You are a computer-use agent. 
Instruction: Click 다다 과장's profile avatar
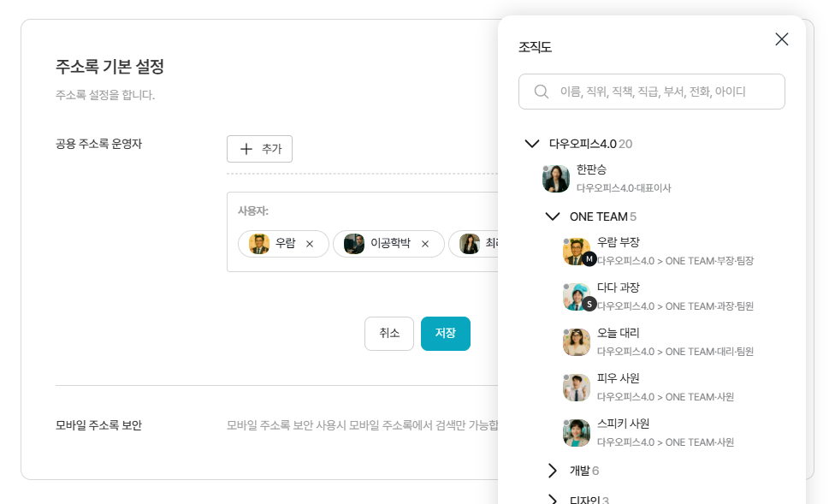pos(576,296)
